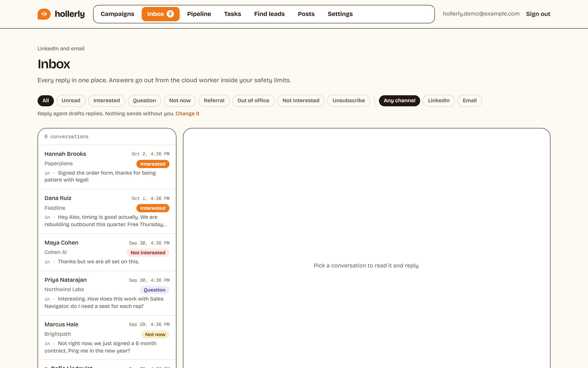Select the Not now filter chip
The image size is (588, 368).
pyautogui.click(x=179, y=101)
